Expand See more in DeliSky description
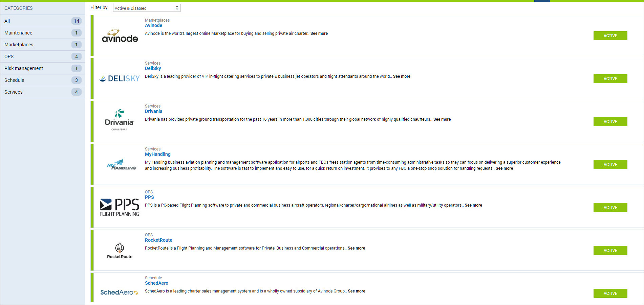This screenshot has height=305, width=644. pos(402,76)
